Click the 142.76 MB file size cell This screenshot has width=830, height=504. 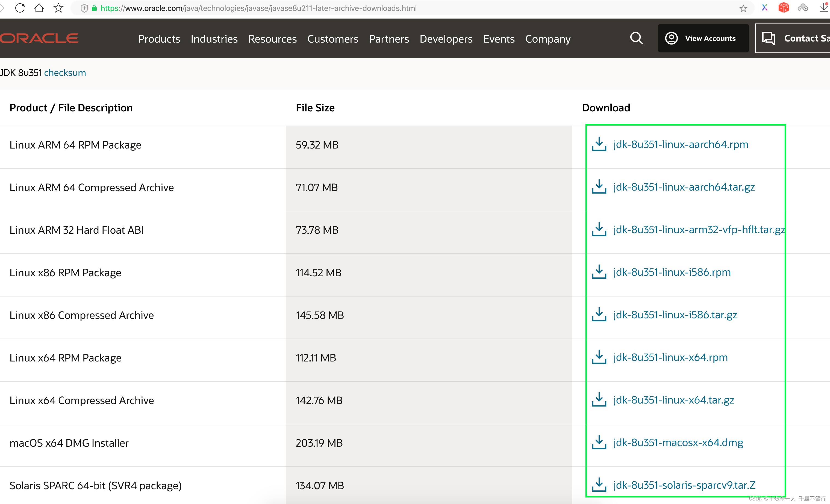tap(429, 403)
